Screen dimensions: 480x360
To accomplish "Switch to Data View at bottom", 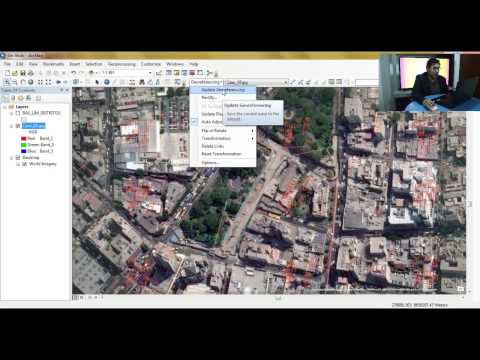I will click(x=76, y=297).
